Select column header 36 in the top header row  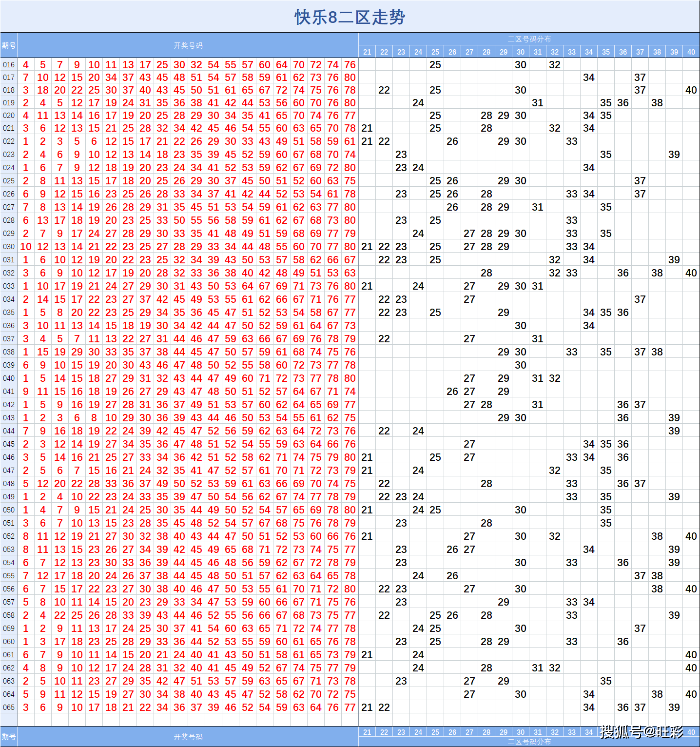pos(623,52)
